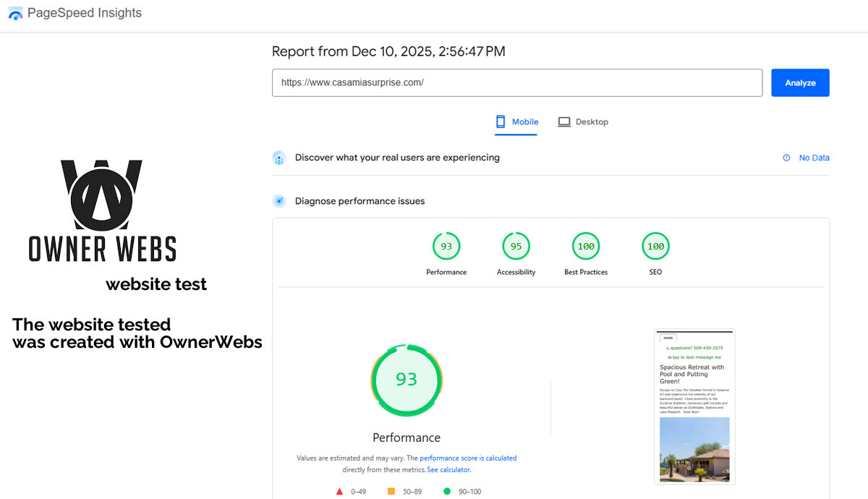
Task: Open the See calculator link
Action: point(448,469)
